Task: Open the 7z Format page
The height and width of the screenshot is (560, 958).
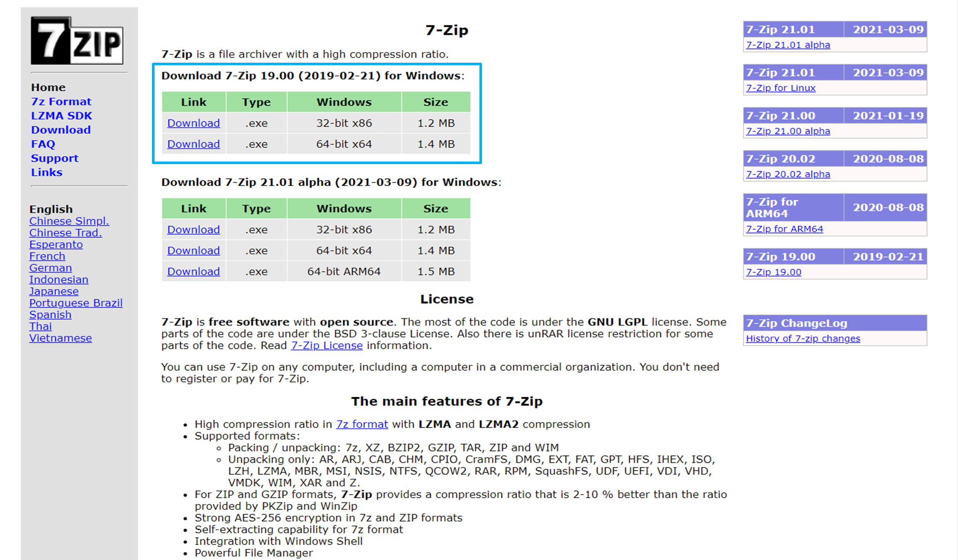Action: pyautogui.click(x=61, y=101)
